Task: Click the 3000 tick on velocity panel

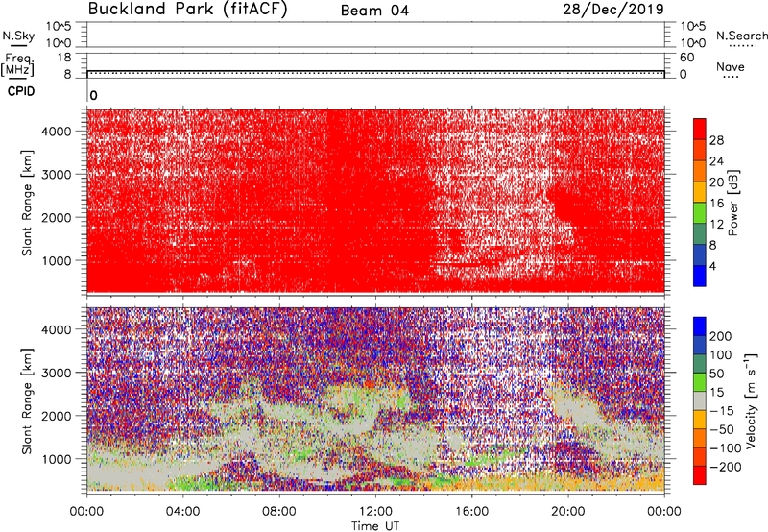Action: (x=56, y=373)
